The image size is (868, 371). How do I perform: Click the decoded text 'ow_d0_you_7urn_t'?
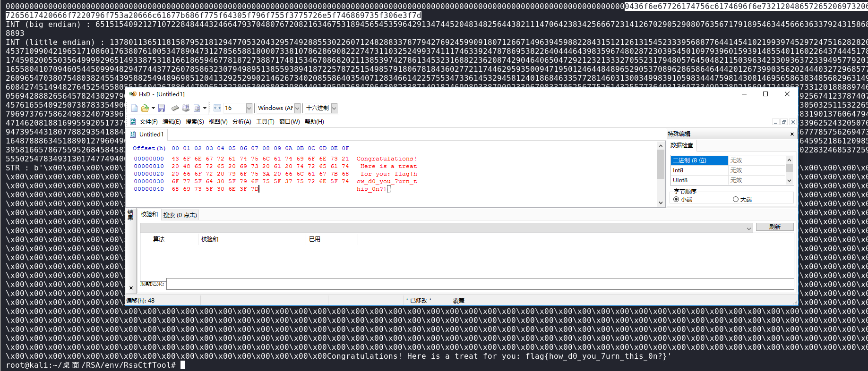tap(387, 181)
